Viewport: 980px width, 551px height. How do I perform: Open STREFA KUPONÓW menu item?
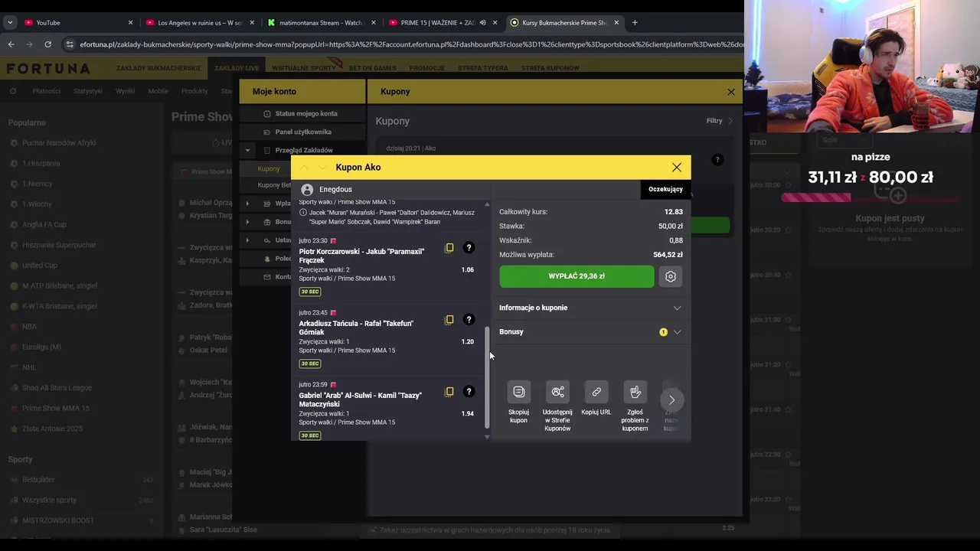point(550,68)
